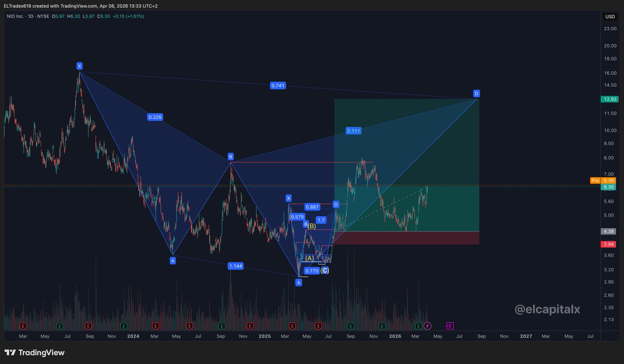Screen dimensions: 624x364
Task: Click green earnings marker just before lightning icon
Action: 419,326
